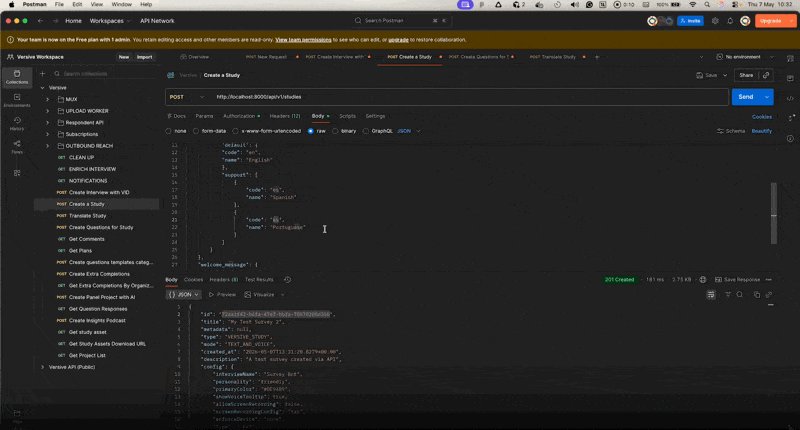Click the response link icon beside copy

tap(769, 295)
